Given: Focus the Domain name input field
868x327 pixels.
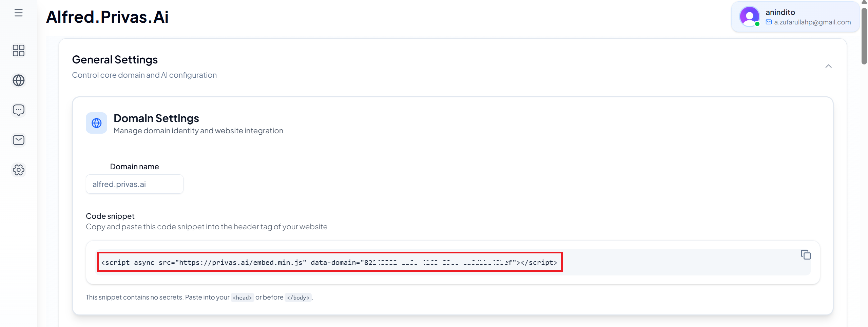Looking at the screenshot, I should 134,184.
